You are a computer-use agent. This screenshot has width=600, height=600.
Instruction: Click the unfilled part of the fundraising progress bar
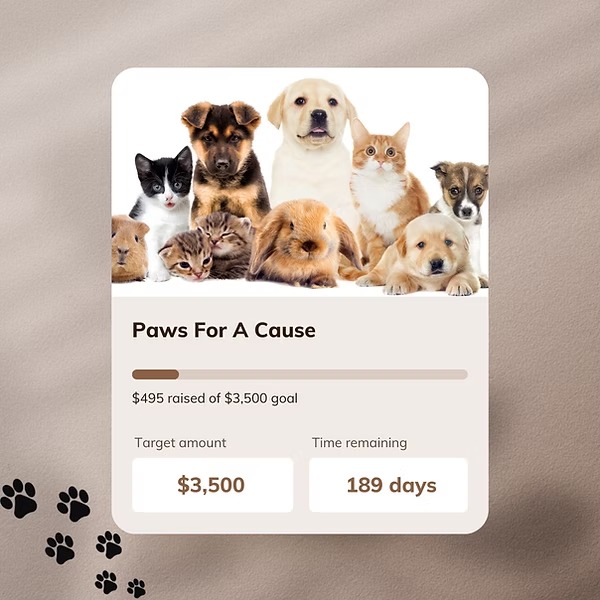click(323, 374)
